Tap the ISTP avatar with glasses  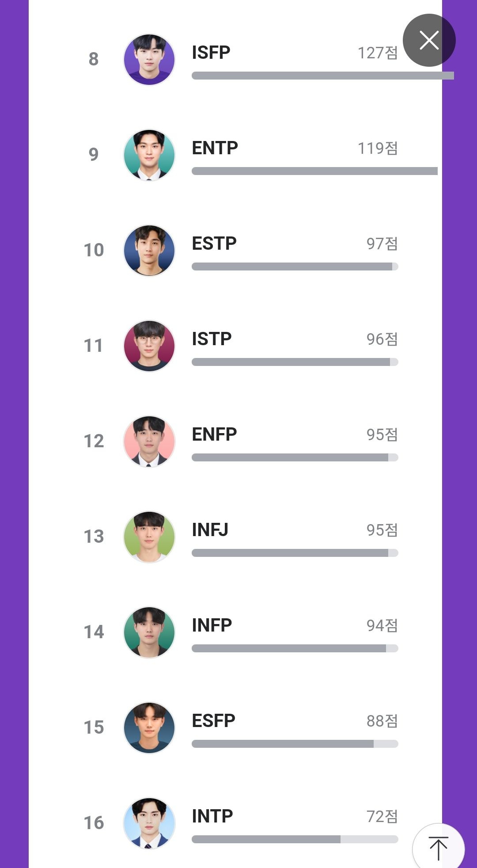click(x=149, y=346)
